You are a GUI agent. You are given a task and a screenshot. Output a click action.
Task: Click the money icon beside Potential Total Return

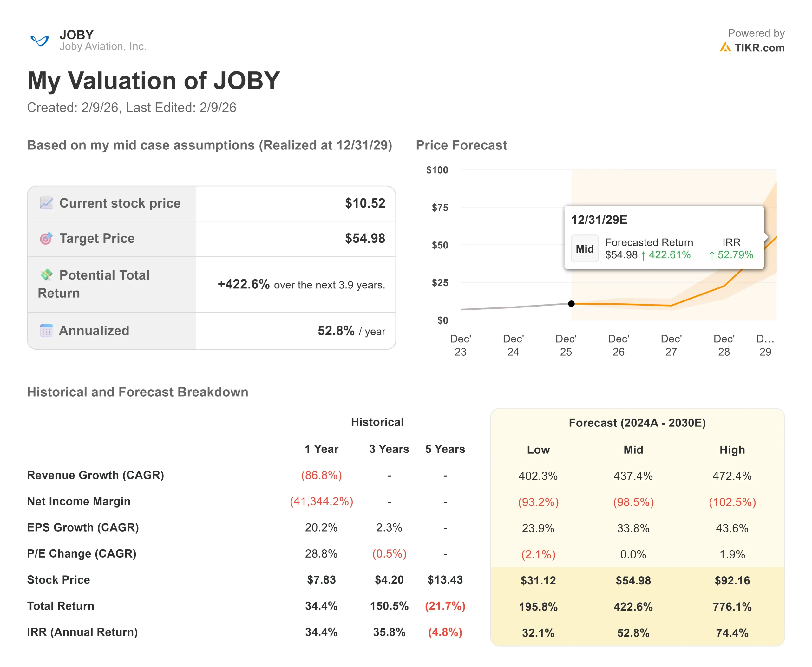[x=47, y=274]
